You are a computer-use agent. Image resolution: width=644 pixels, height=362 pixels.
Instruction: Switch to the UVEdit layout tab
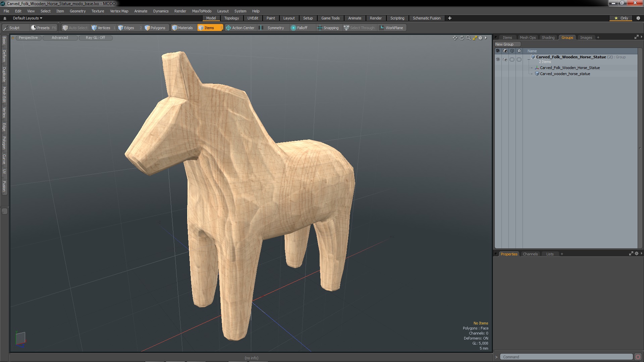(x=253, y=18)
